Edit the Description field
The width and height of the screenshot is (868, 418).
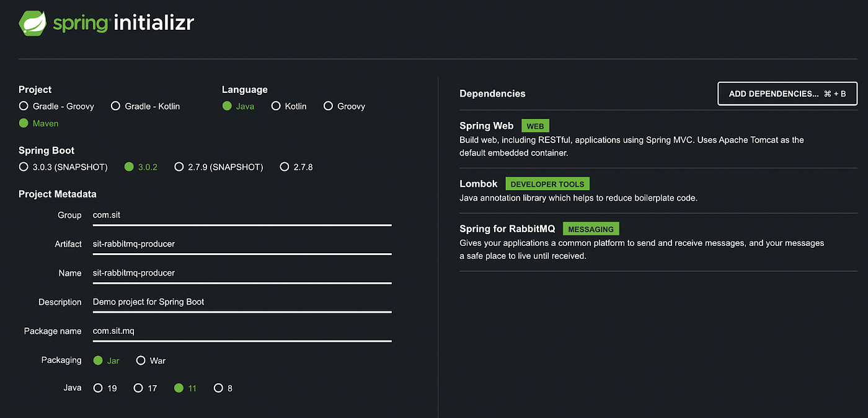pos(242,302)
